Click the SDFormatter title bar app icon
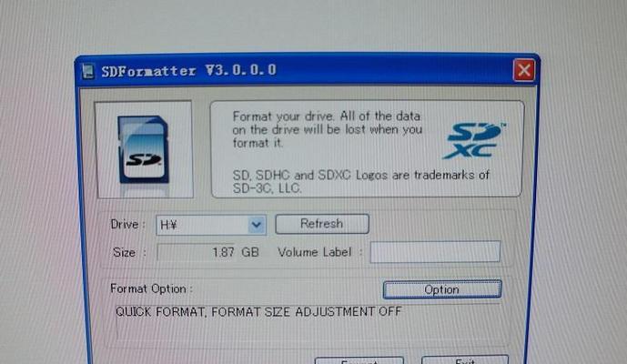 88,71
